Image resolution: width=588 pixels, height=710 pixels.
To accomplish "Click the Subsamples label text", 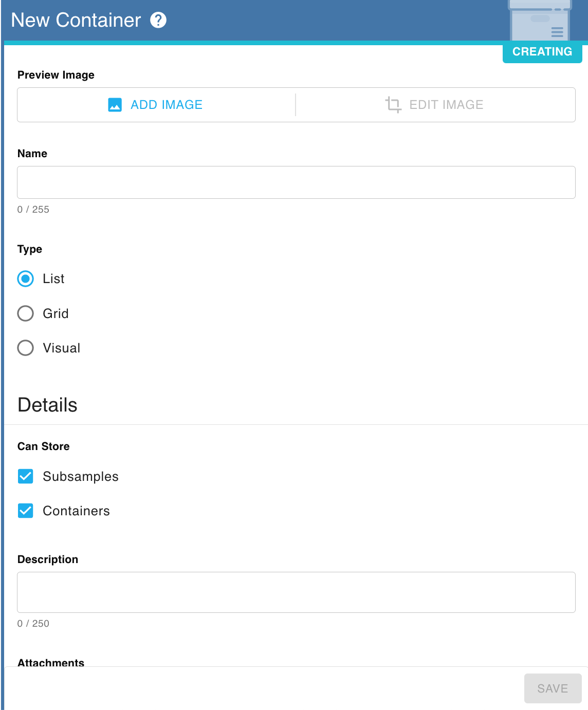I will click(x=81, y=476).
